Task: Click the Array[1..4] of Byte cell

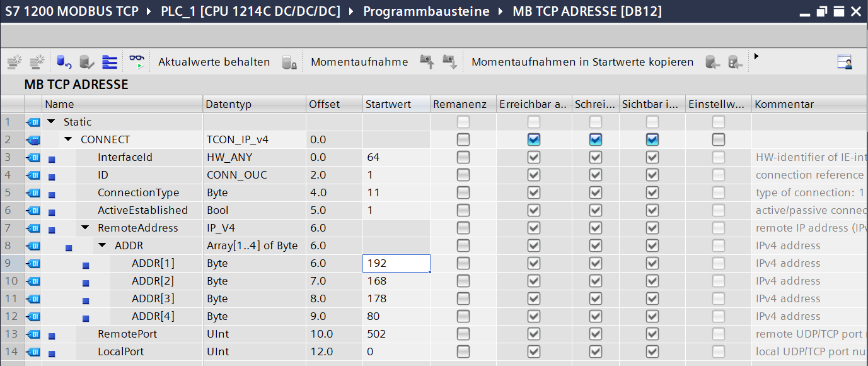Action: (x=255, y=245)
